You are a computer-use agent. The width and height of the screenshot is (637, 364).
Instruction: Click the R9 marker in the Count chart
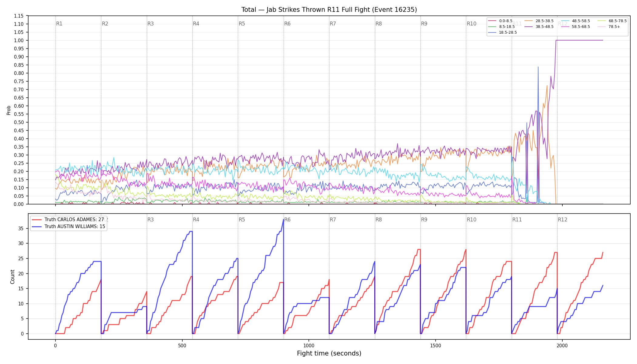424,220
